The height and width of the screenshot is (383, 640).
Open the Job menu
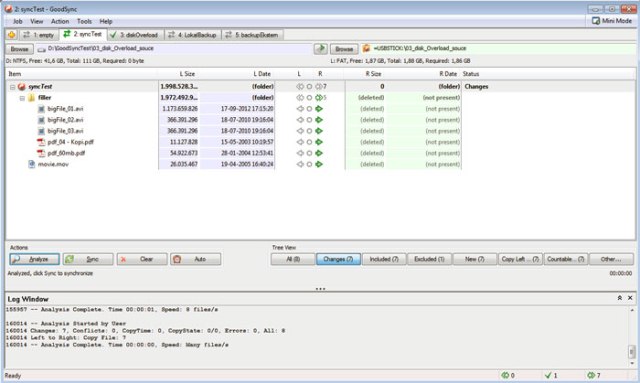(18, 21)
